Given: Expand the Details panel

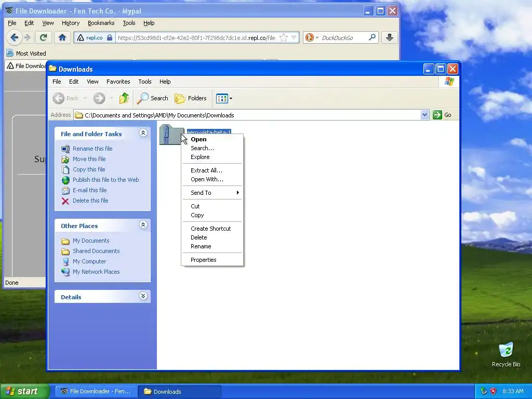Looking at the screenshot, I should pyautogui.click(x=143, y=296).
